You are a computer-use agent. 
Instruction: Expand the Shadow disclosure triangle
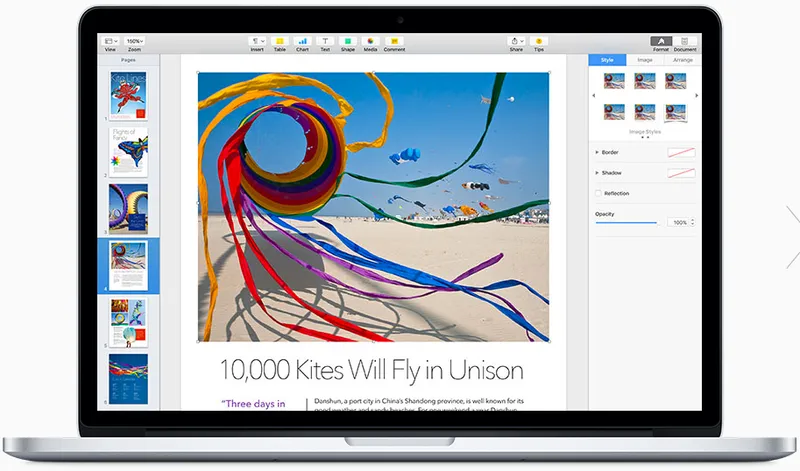click(597, 172)
